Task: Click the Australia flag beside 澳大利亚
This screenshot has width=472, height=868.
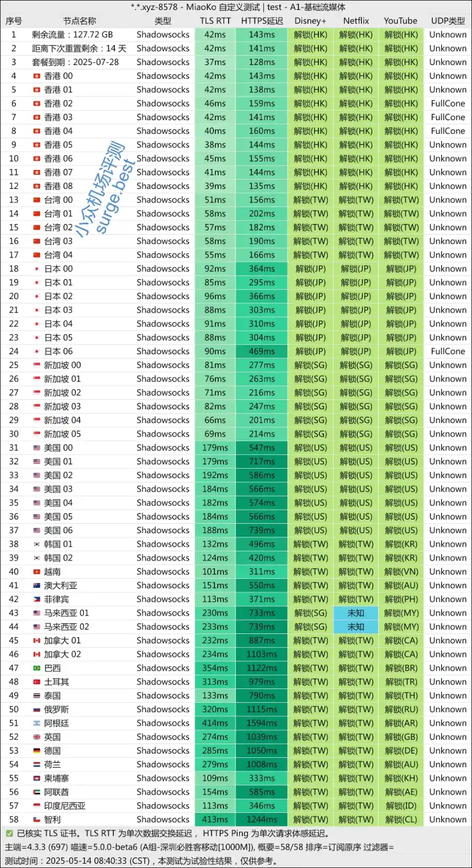Action: [x=37, y=586]
